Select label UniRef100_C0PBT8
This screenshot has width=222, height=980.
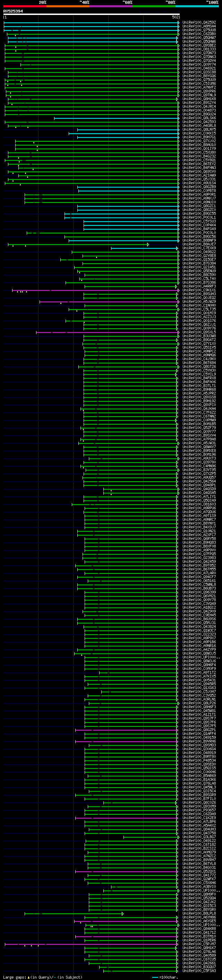click(x=199, y=191)
